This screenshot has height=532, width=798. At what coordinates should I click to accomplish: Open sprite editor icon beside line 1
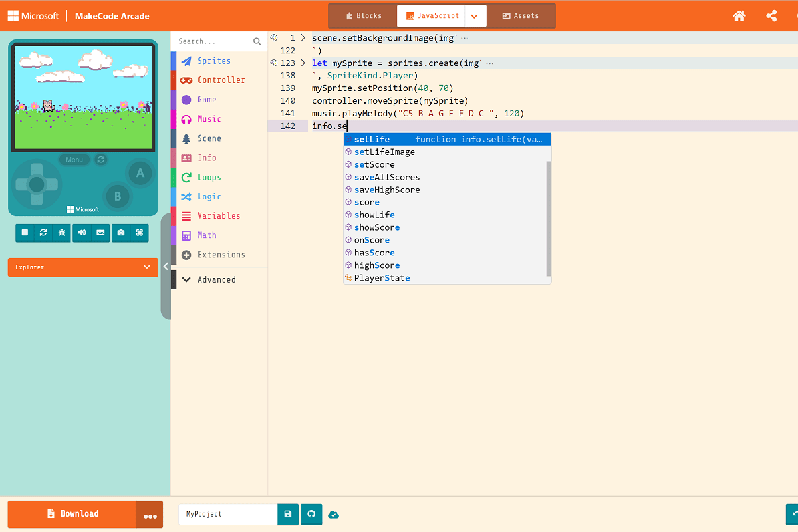point(273,38)
